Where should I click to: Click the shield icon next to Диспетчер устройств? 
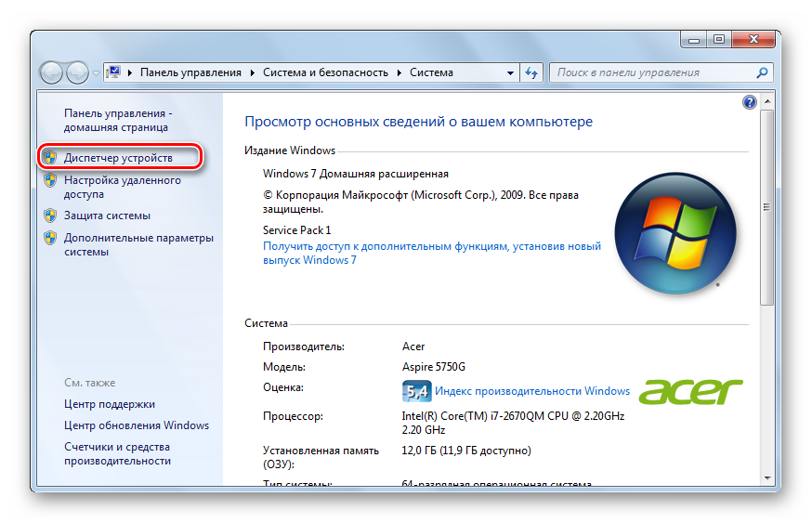click(50, 159)
